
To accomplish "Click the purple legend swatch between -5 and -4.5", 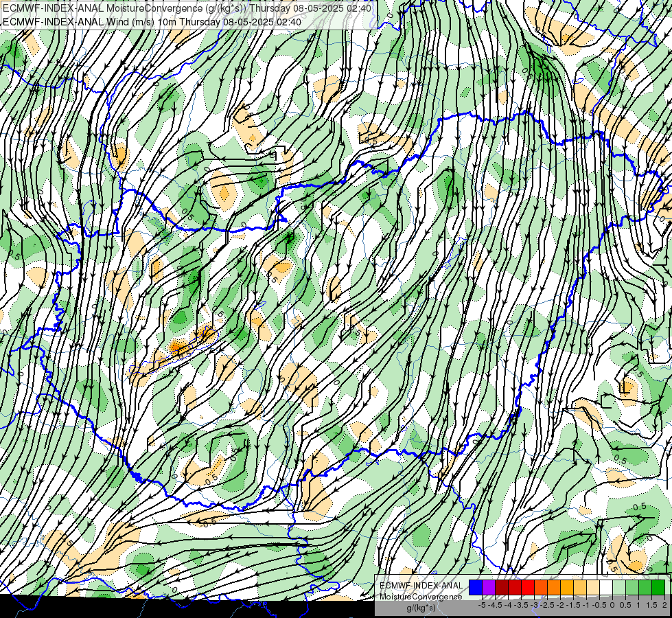I will coord(489,588).
